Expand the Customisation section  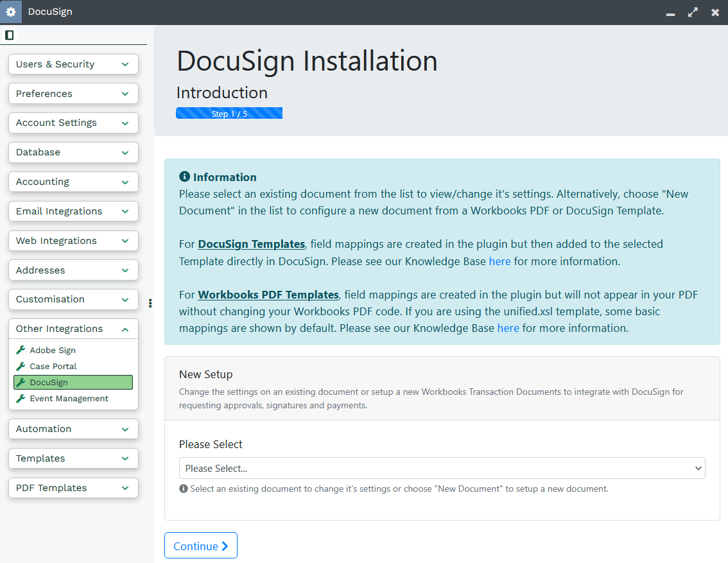click(73, 299)
